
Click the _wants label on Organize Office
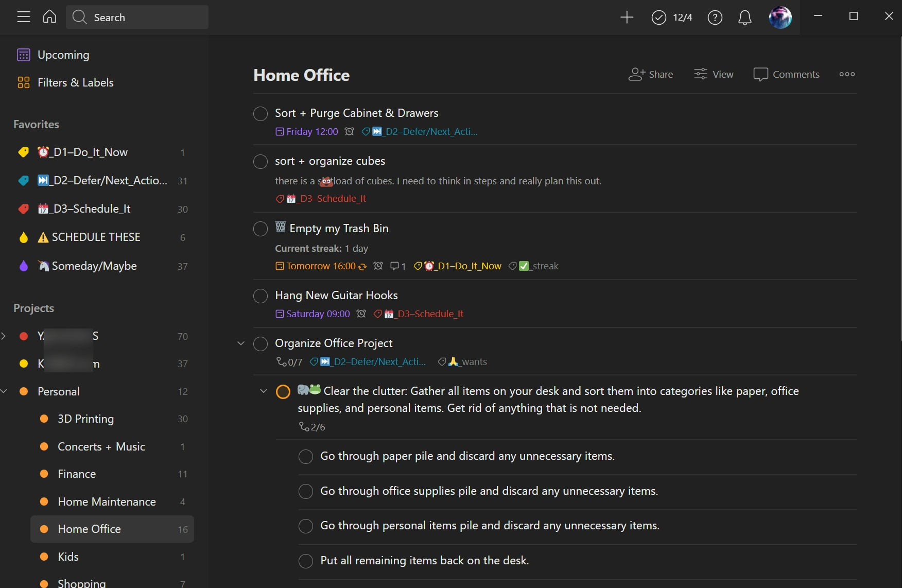click(462, 361)
